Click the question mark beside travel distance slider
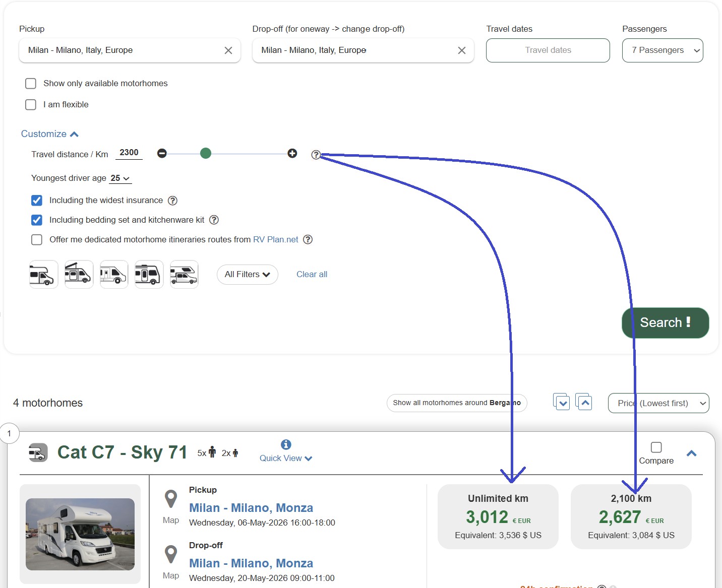Viewport: 722px width, 588px height. pos(316,155)
